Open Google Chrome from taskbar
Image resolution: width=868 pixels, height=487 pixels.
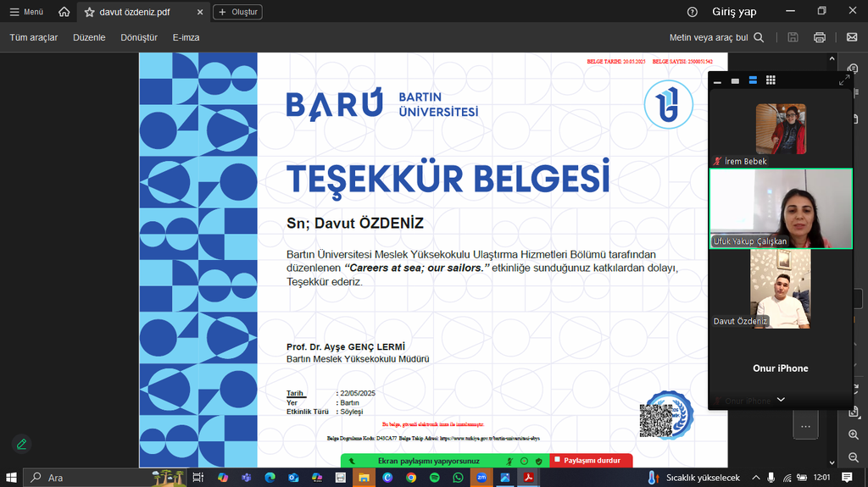411,477
